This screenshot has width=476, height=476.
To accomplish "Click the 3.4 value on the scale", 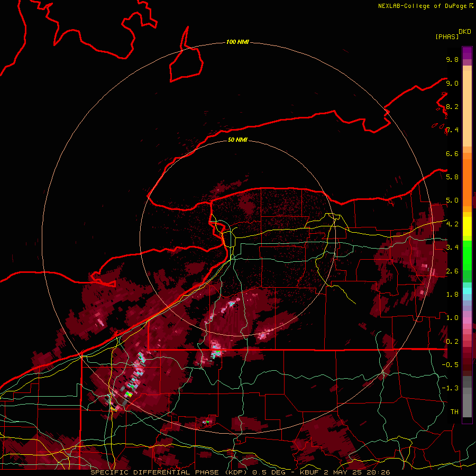I will tap(452, 247).
